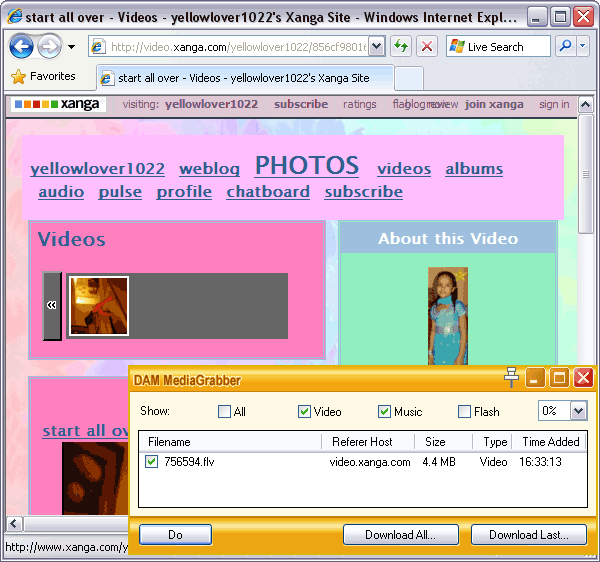
Task: Click the horizontal scroll left arrow
Action: pyautogui.click(x=14, y=523)
